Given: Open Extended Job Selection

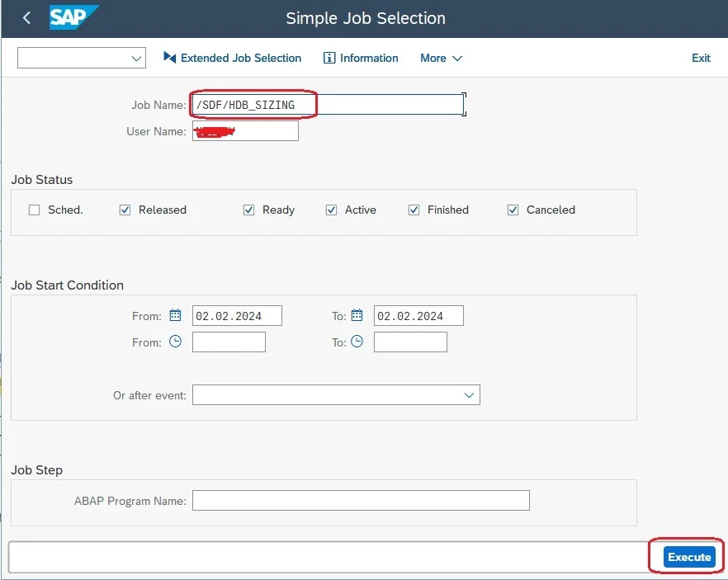Looking at the screenshot, I should point(232,58).
